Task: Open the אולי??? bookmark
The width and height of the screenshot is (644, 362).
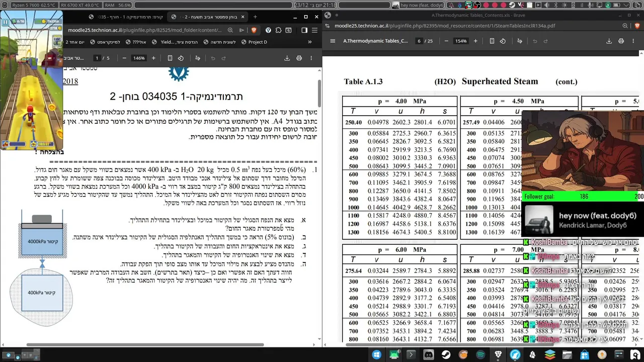Action: coord(136,42)
